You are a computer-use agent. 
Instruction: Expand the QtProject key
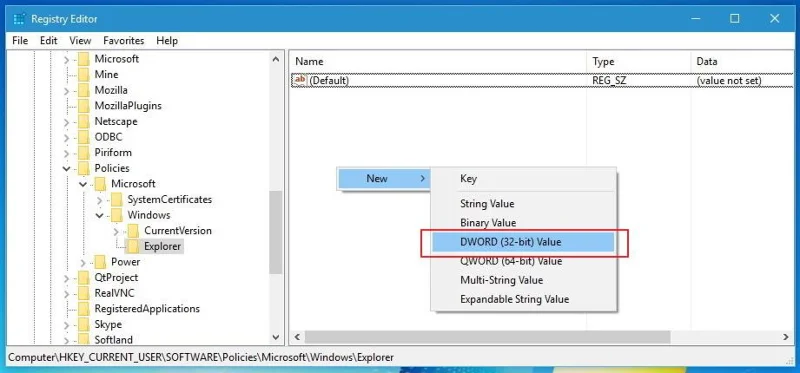(66, 278)
